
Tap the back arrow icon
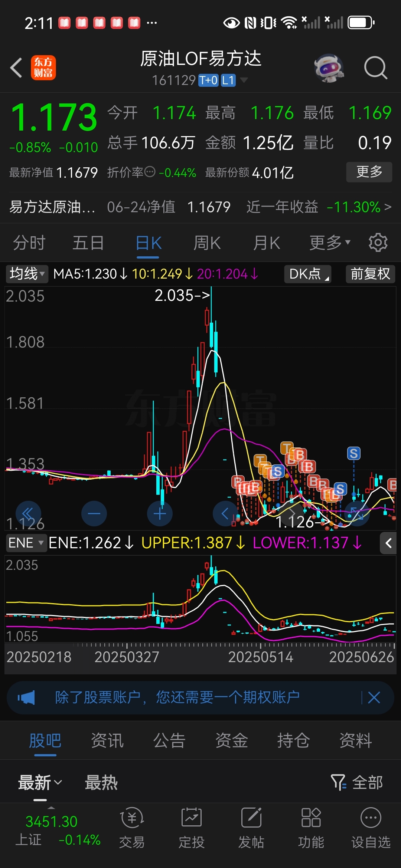[x=16, y=68]
